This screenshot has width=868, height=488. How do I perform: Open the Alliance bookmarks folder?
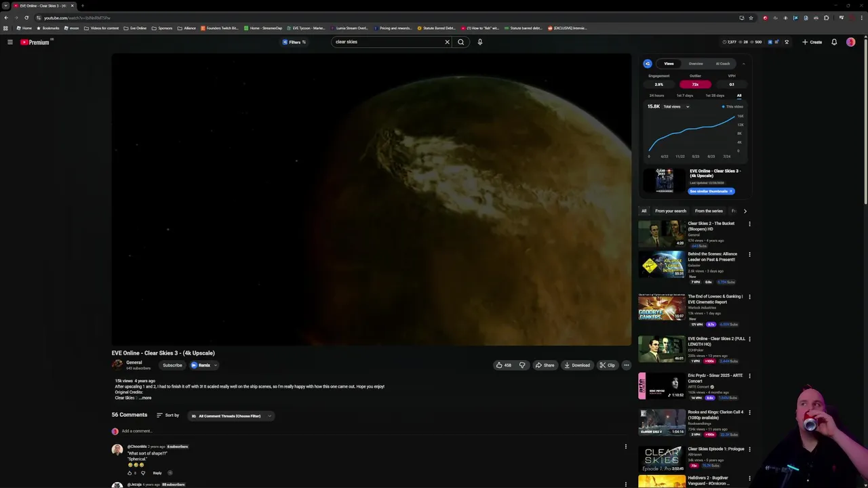(186, 28)
